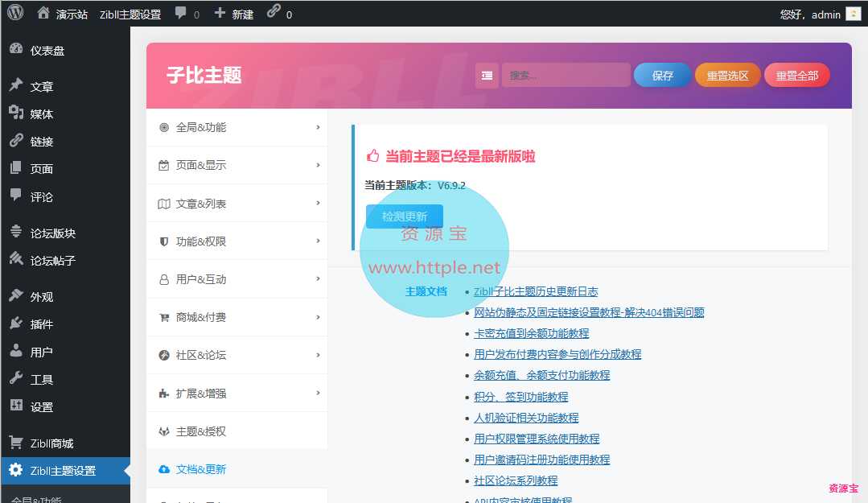868x503 pixels.
Task: Expand 用户&互动 section arrow
Action: (318, 278)
